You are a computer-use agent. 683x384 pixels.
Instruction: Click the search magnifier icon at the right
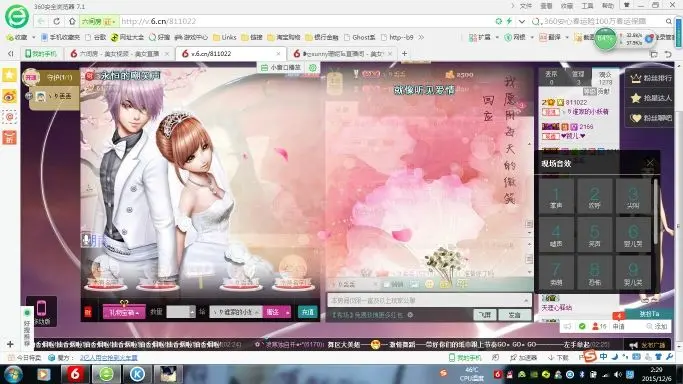[668, 21]
